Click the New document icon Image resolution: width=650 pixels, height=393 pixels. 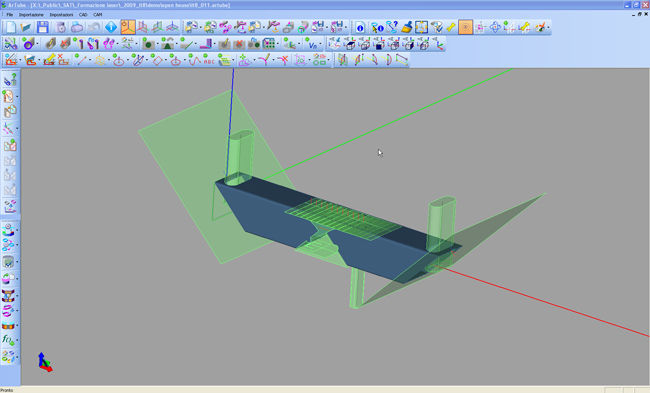(10, 27)
